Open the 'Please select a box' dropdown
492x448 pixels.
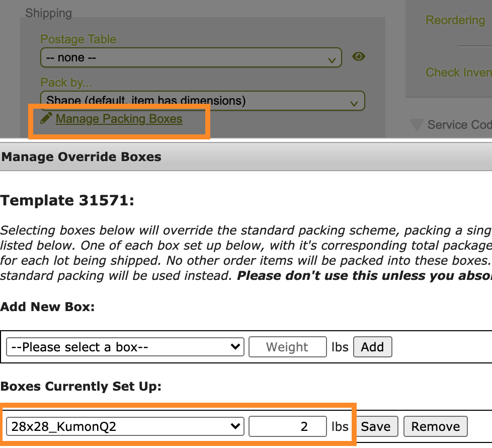(125, 347)
